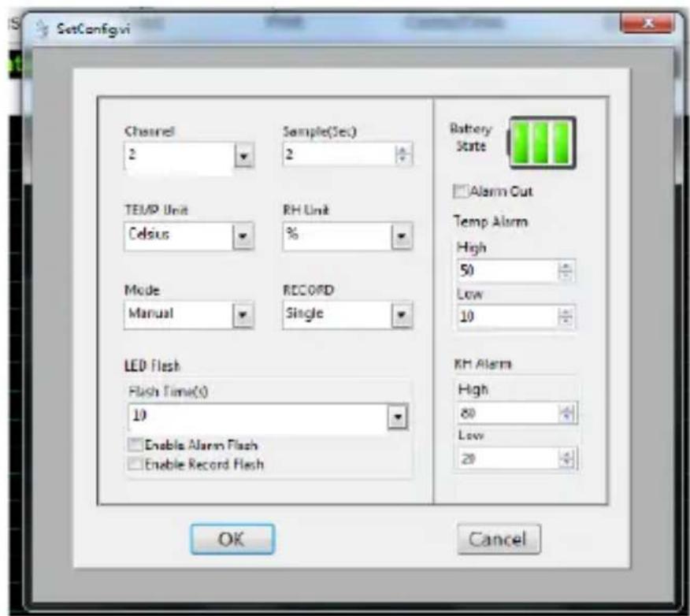Click the Sample(Sec) stepper arrows
Image resolution: width=690 pixels, height=616 pixels.
(x=402, y=154)
